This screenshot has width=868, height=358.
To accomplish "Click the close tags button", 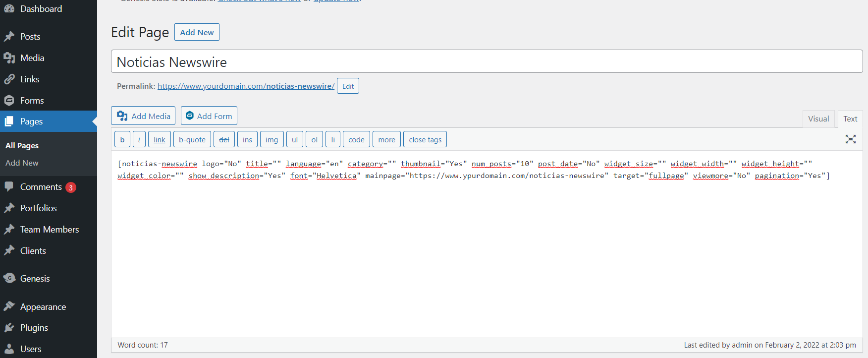I will (x=425, y=140).
